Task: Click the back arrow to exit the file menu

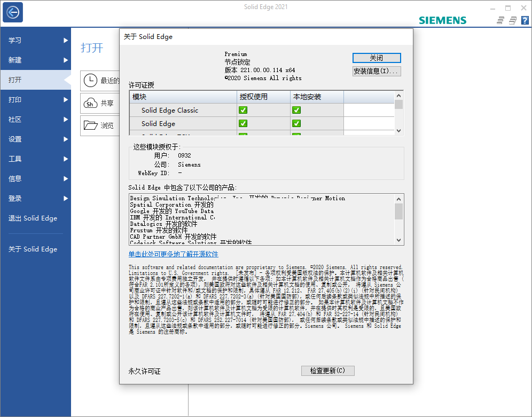Action: tap(12, 12)
